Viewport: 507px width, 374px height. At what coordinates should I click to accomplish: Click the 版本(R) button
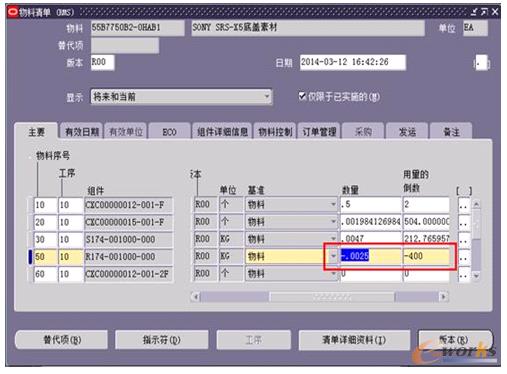click(455, 340)
